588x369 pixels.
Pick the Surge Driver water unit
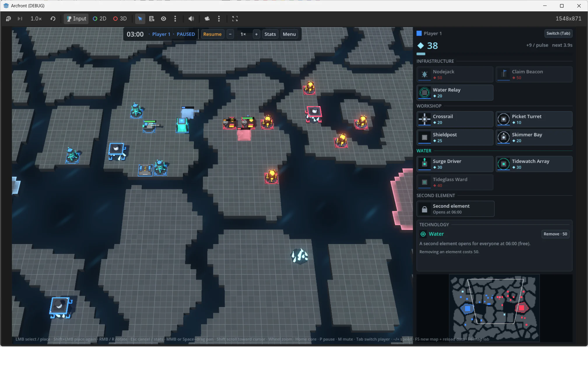click(x=455, y=164)
